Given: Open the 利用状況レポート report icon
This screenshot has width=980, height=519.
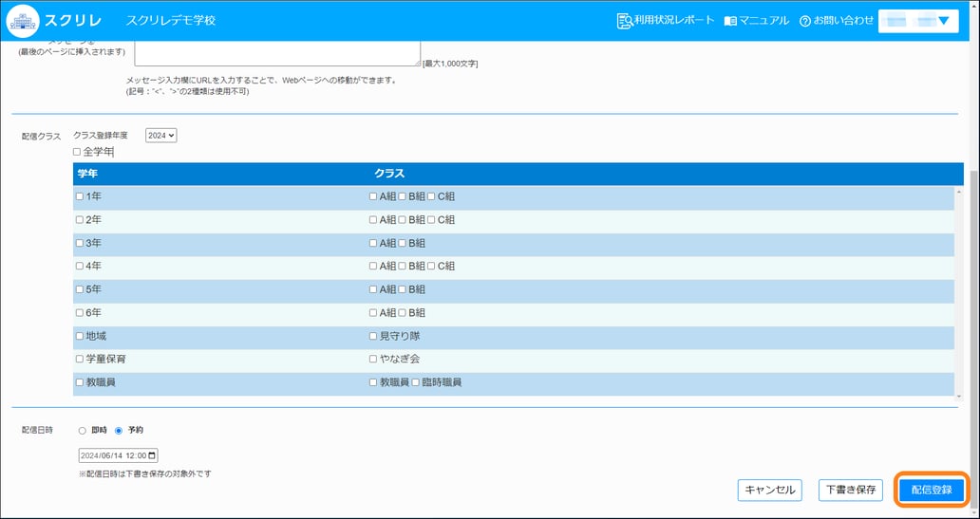Looking at the screenshot, I should tap(624, 21).
